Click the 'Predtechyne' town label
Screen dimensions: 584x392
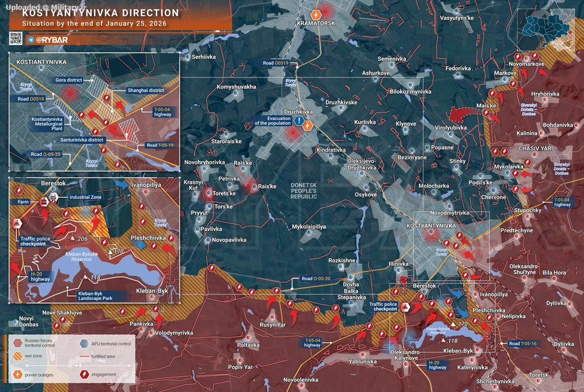pyautogui.click(x=517, y=230)
